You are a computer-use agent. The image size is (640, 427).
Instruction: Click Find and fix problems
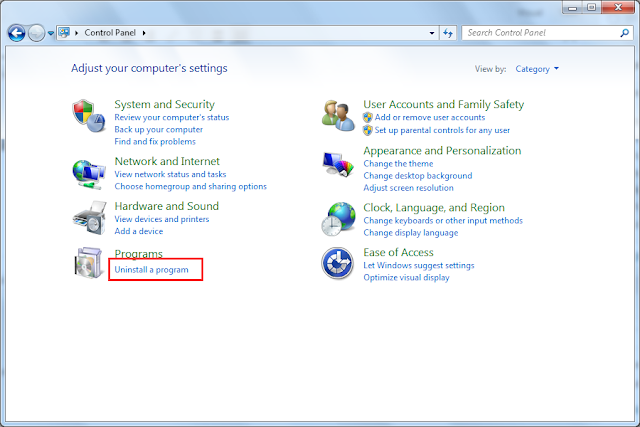click(x=155, y=142)
